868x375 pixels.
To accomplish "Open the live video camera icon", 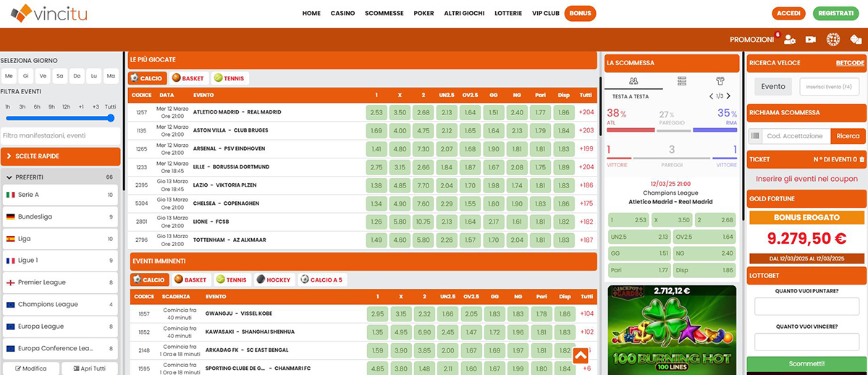I will [810, 39].
